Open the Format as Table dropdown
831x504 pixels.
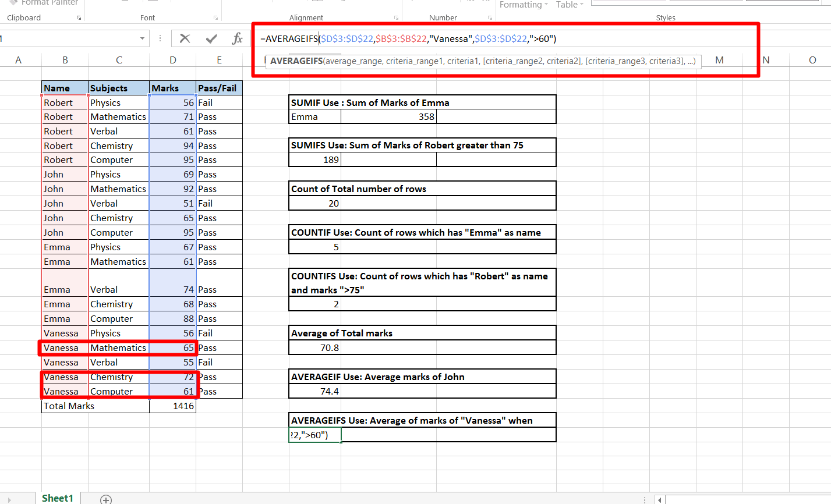(x=569, y=5)
